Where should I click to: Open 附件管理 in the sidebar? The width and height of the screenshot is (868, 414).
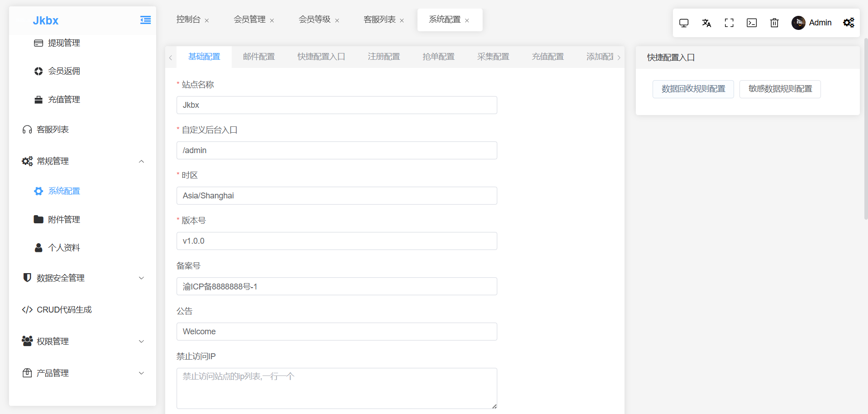64,220
